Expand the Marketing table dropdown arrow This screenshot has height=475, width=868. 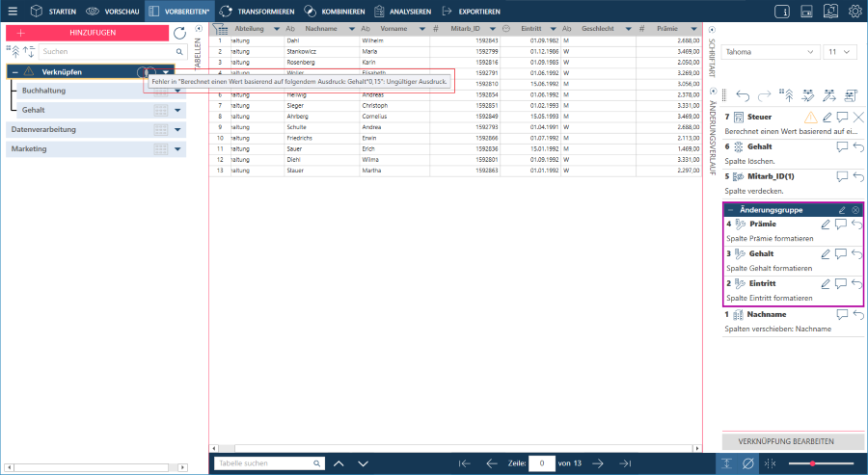click(x=177, y=149)
